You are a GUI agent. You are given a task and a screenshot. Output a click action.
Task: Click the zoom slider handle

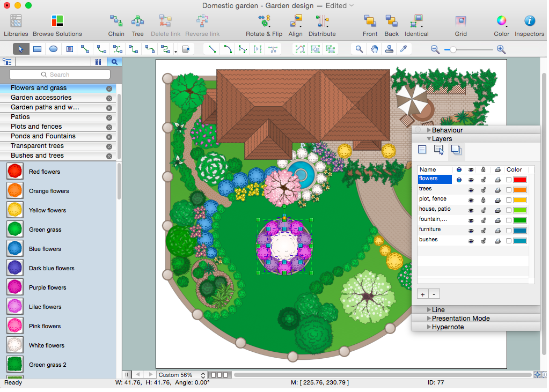453,50
